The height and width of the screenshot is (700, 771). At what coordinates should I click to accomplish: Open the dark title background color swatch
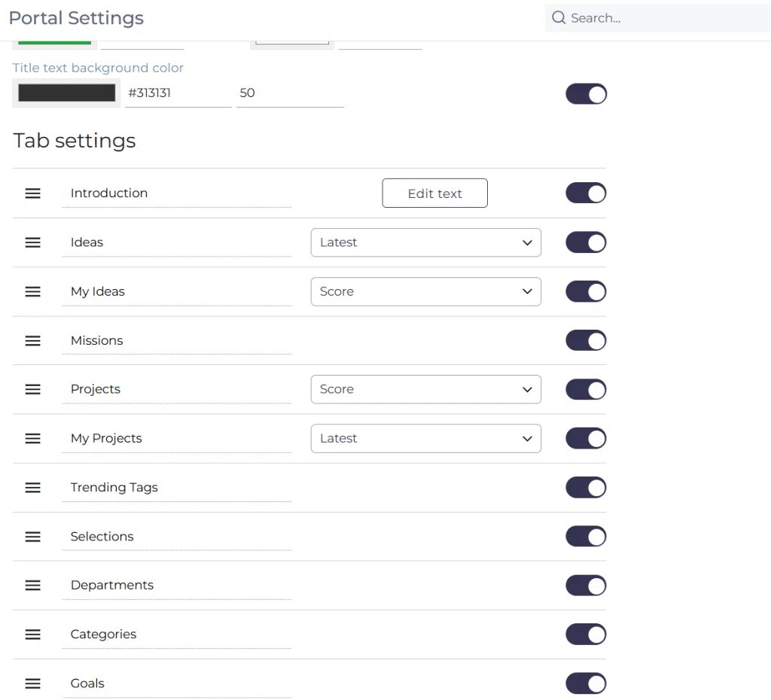coord(66,93)
